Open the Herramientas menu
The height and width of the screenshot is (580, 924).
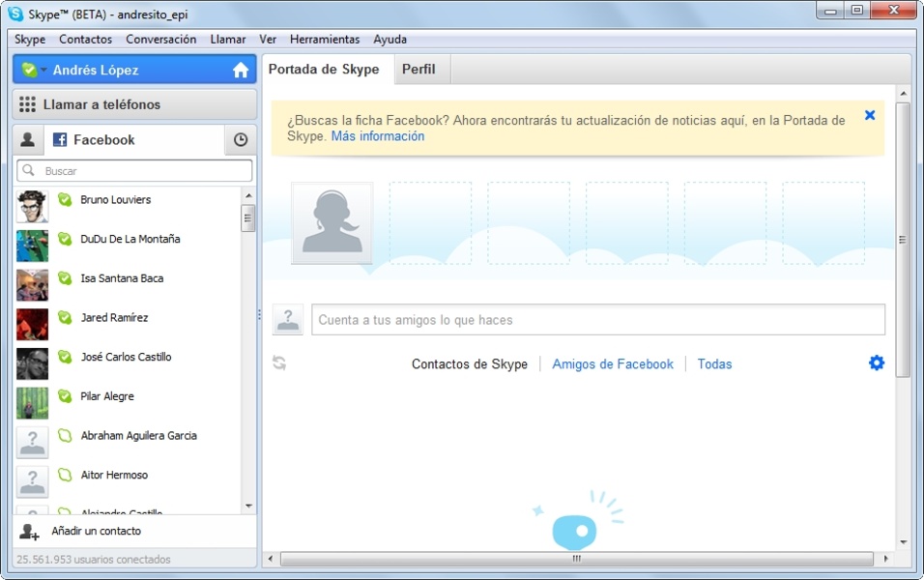point(324,40)
